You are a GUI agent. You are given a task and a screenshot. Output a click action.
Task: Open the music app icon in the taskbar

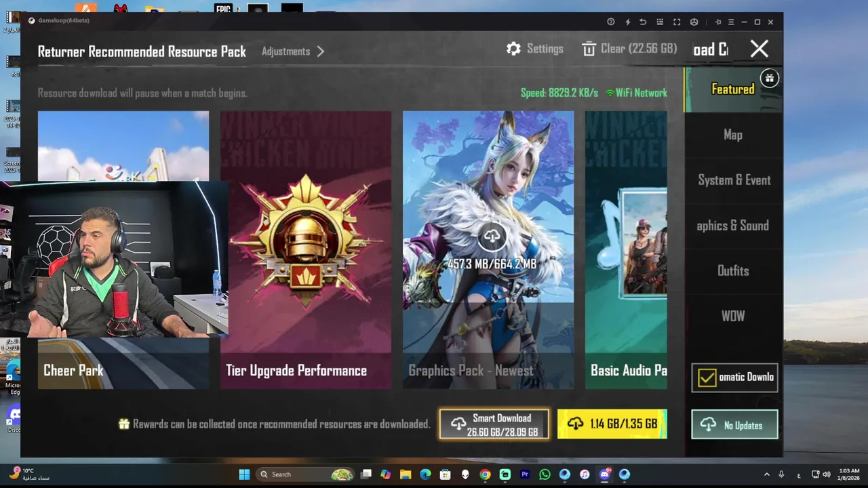(585, 474)
